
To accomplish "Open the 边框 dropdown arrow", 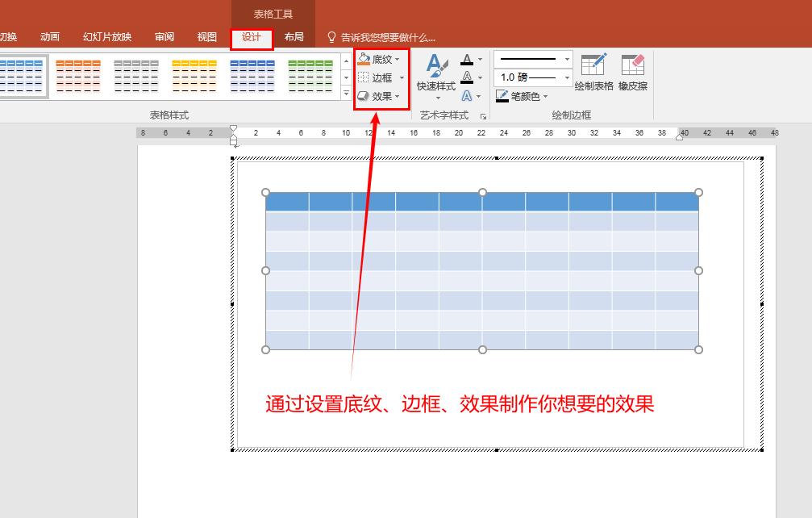I will [x=402, y=77].
